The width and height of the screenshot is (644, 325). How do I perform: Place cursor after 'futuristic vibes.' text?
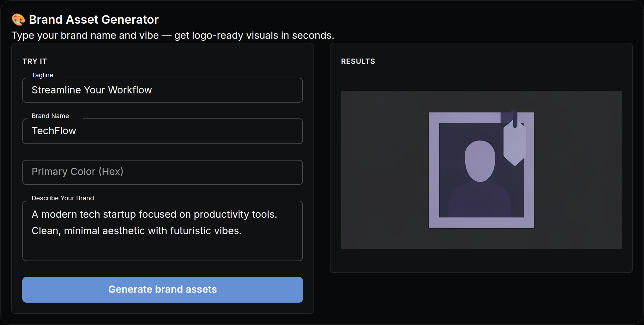coord(242,231)
